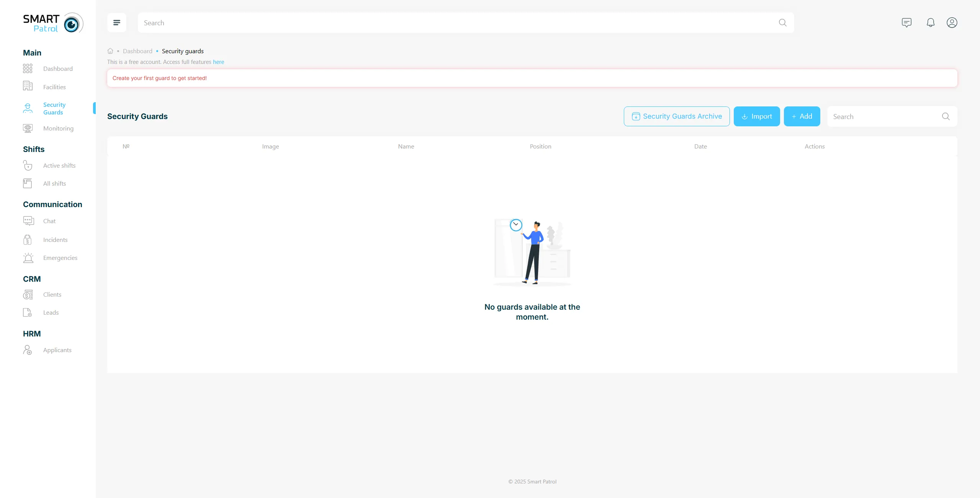
Task: Click the Add guard button
Action: coord(802,116)
